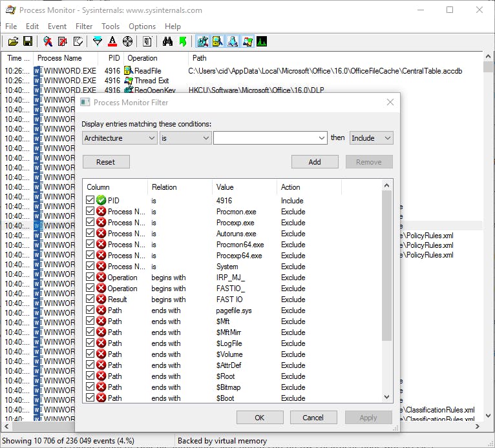Select the $Bitmap path filter row
495x448 pixels.
[x=232, y=387]
